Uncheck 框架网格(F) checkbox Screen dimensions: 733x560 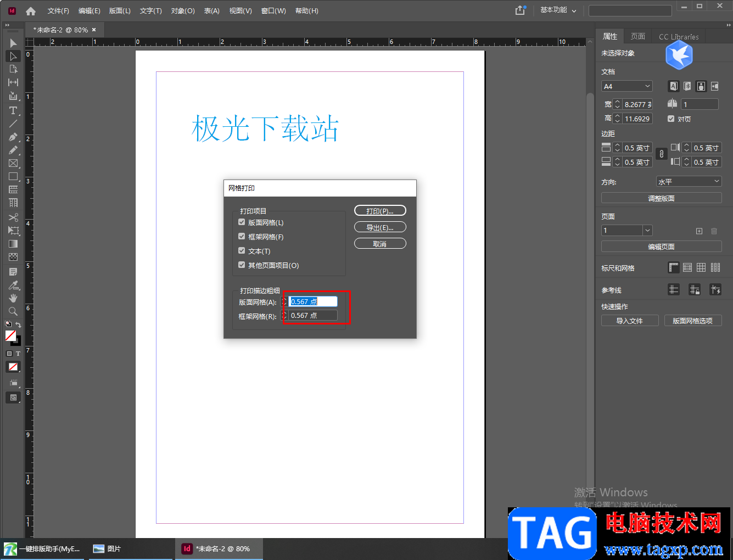point(242,237)
